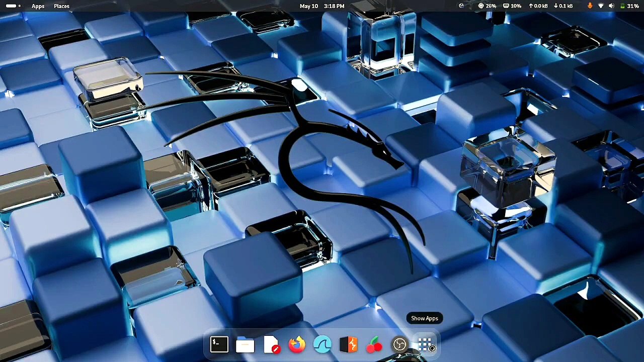Click the volume speaker icon
Viewport: 644px width, 362px height.
611,6
